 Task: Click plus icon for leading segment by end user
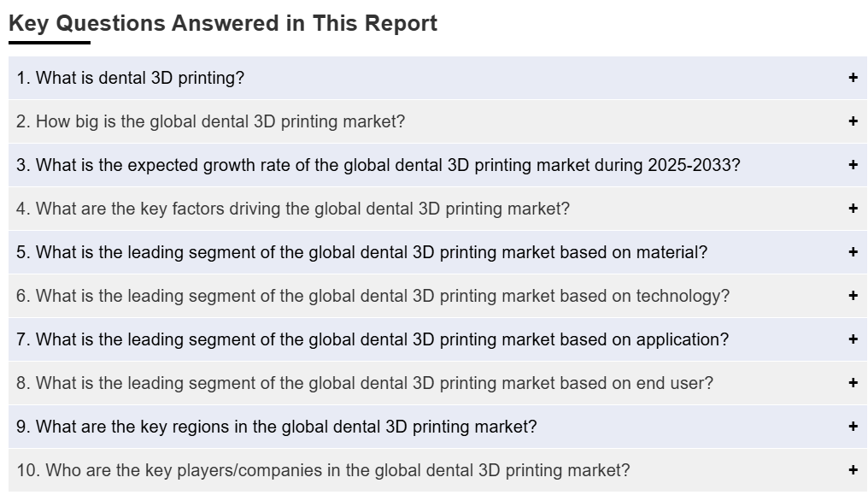(853, 383)
